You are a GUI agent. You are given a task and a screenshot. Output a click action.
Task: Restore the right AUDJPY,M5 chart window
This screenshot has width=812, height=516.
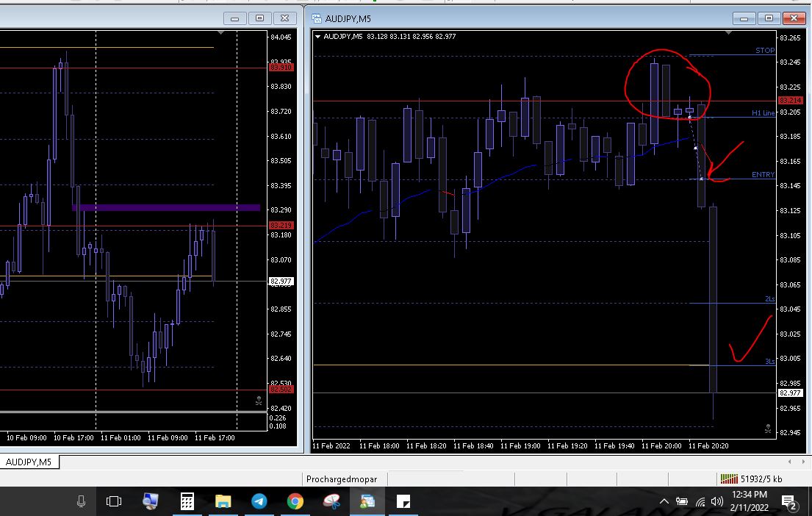(769, 18)
